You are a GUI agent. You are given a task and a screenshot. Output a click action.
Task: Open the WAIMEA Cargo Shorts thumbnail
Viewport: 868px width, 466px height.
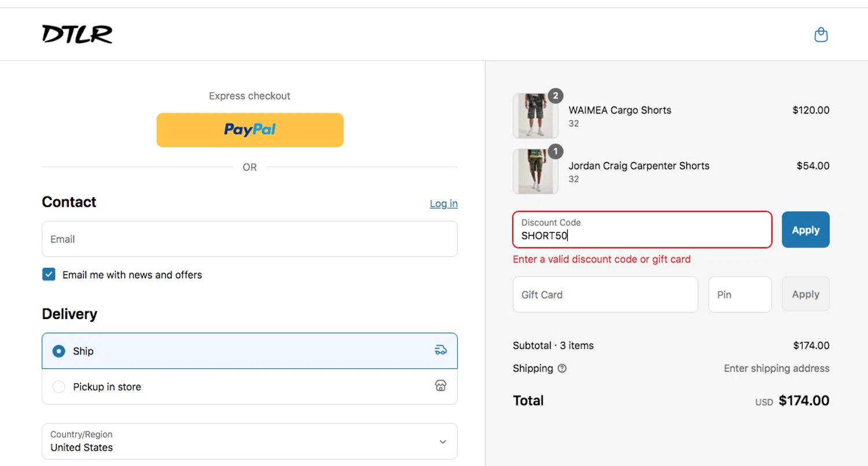[x=535, y=116]
